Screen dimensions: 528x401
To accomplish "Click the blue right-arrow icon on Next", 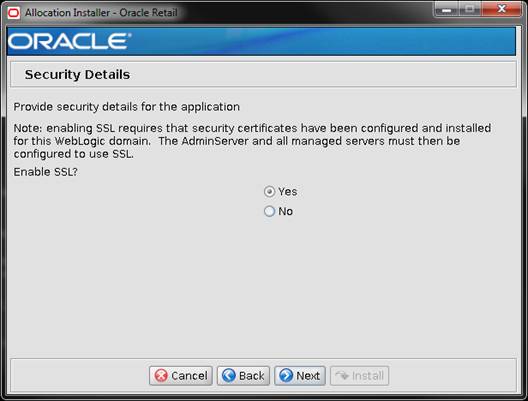I will point(286,375).
